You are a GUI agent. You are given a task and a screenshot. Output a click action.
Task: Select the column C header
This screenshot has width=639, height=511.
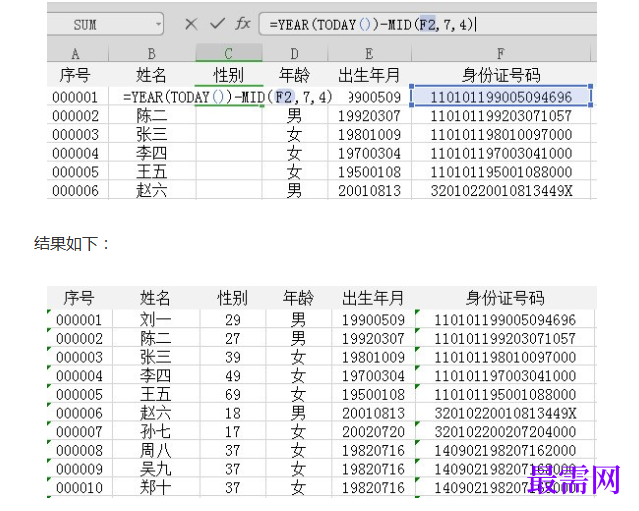click(228, 54)
